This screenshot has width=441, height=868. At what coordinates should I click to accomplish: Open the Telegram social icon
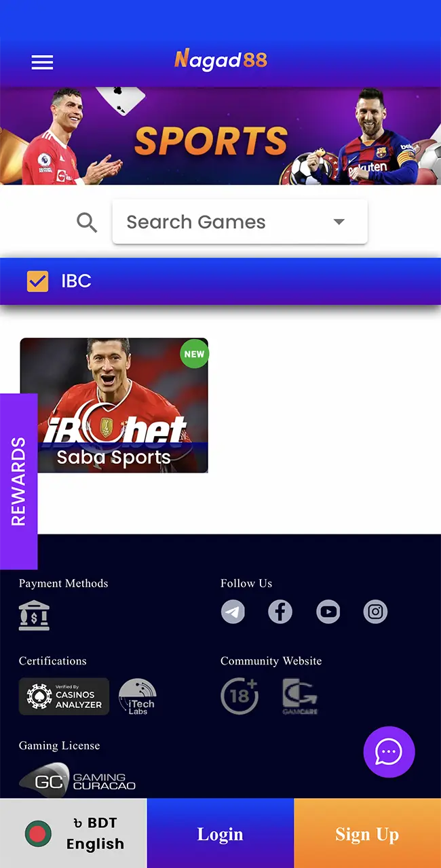(233, 612)
